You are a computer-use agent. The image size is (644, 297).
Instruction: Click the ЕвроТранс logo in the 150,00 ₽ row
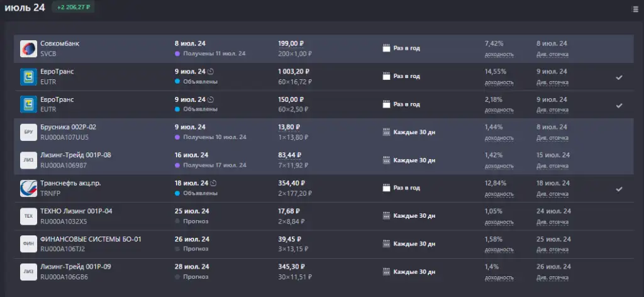coord(29,104)
